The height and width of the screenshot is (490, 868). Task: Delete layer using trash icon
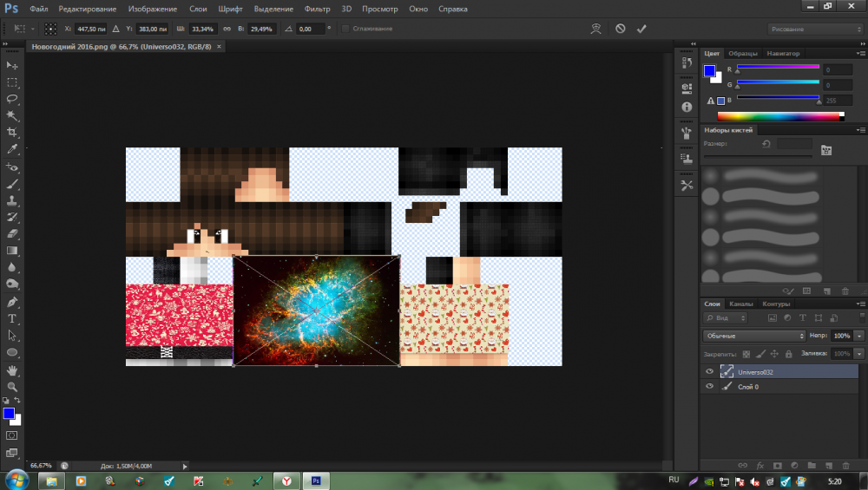845,466
